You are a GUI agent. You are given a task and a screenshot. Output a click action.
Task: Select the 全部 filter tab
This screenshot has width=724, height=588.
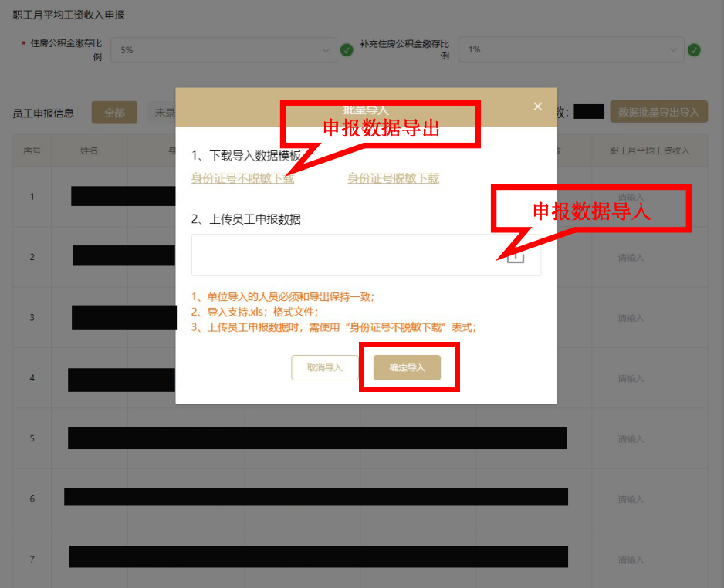113,112
